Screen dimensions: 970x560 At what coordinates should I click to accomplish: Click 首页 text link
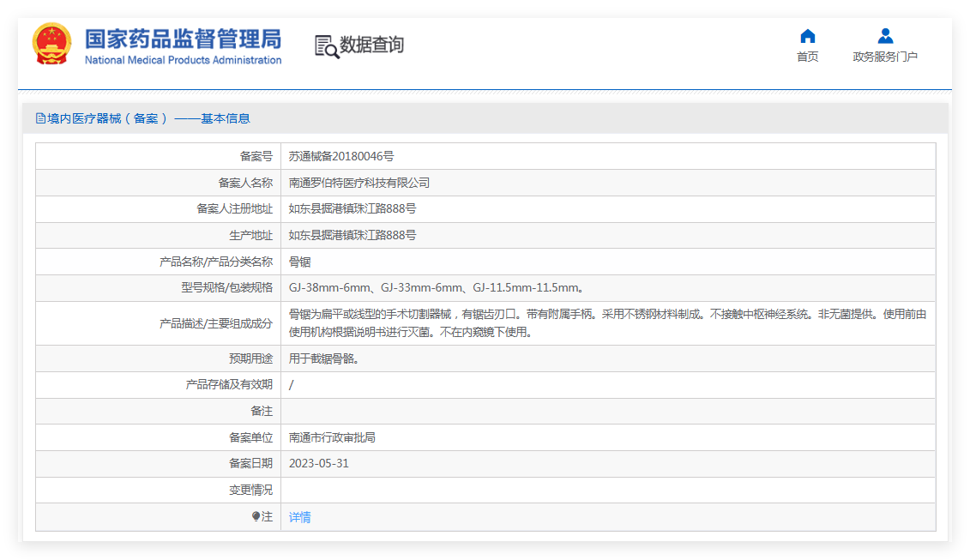pyautogui.click(x=807, y=57)
